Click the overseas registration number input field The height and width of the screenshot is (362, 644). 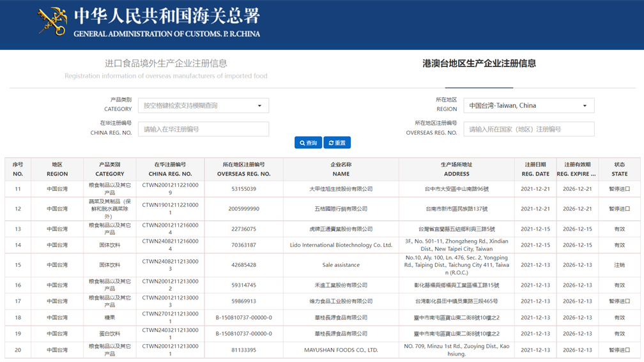[528, 130]
